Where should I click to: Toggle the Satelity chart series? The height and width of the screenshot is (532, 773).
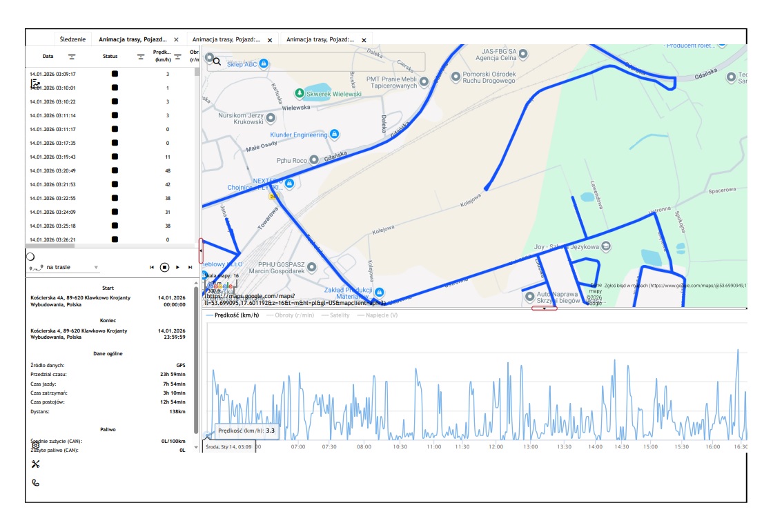335,315
